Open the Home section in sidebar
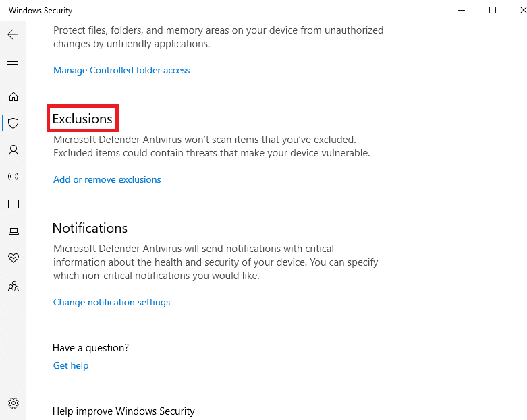This screenshot has height=420, width=527. [x=13, y=96]
